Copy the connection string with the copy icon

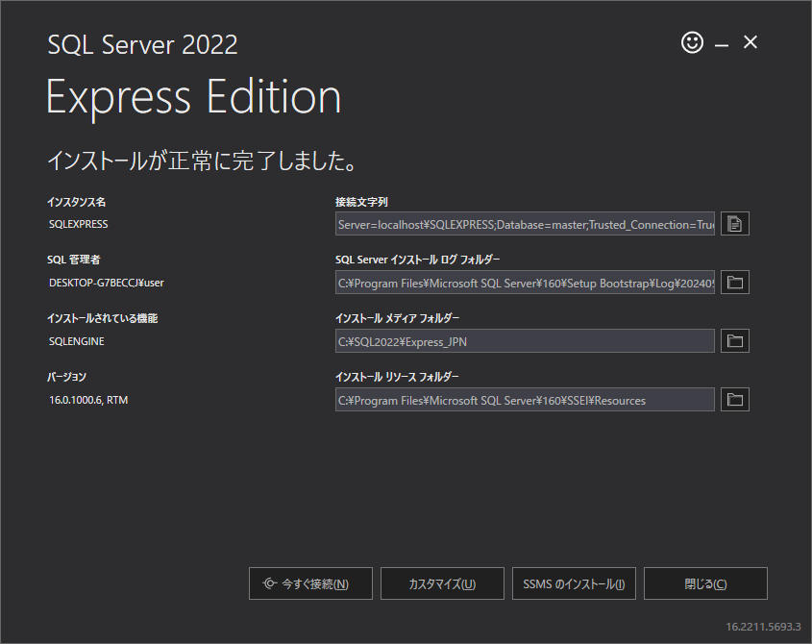[x=735, y=224]
